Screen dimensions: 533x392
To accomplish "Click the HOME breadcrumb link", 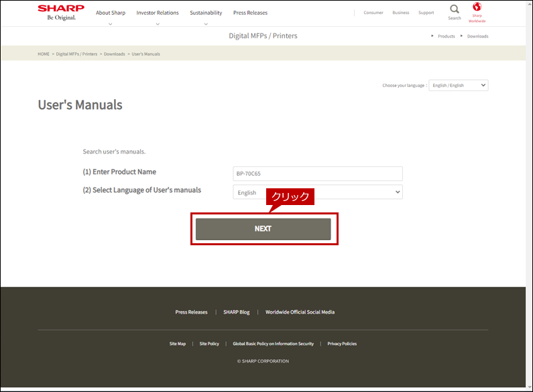I will pyautogui.click(x=44, y=54).
